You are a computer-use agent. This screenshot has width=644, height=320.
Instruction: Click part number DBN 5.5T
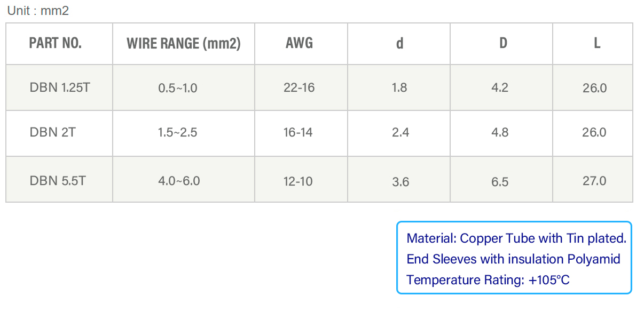point(58,181)
